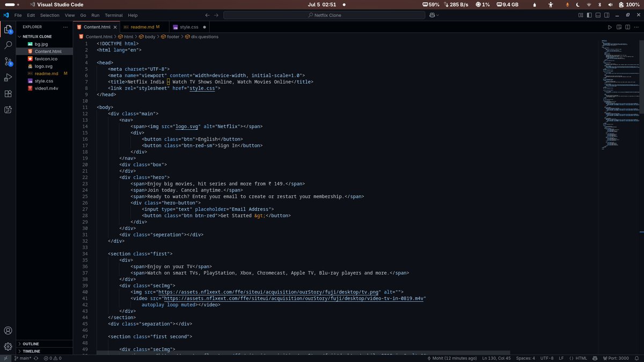Viewport: 644px width, 362px height.
Task: Open the Run and Debug view
Action: (x=8, y=78)
